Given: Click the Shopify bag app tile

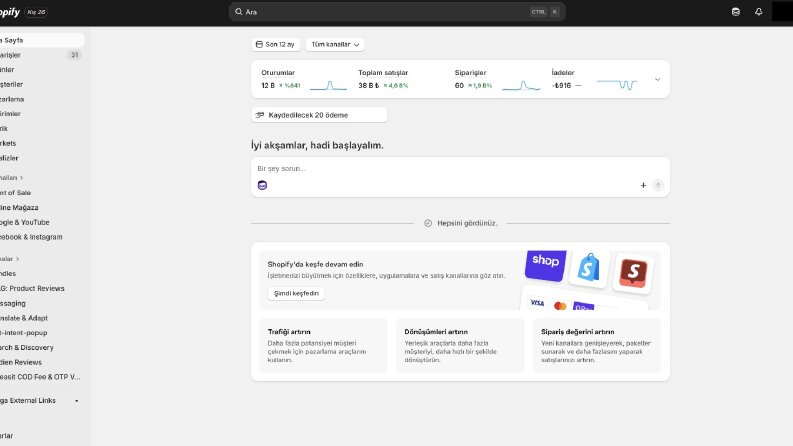Looking at the screenshot, I should [589, 269].
